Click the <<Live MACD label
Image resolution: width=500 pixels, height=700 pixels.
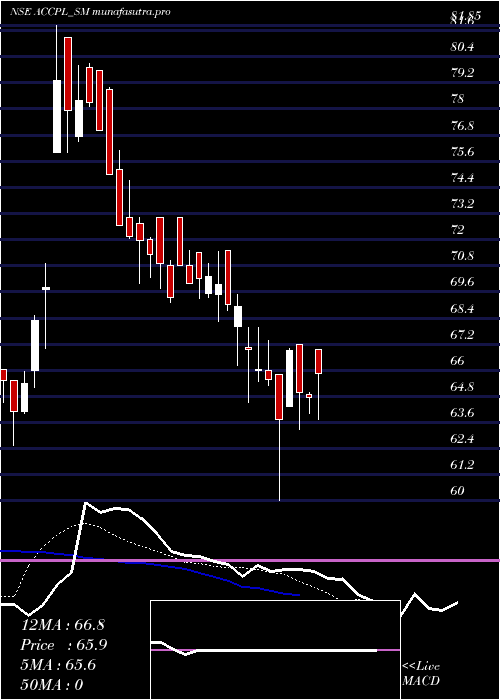[x=421, y=674]
